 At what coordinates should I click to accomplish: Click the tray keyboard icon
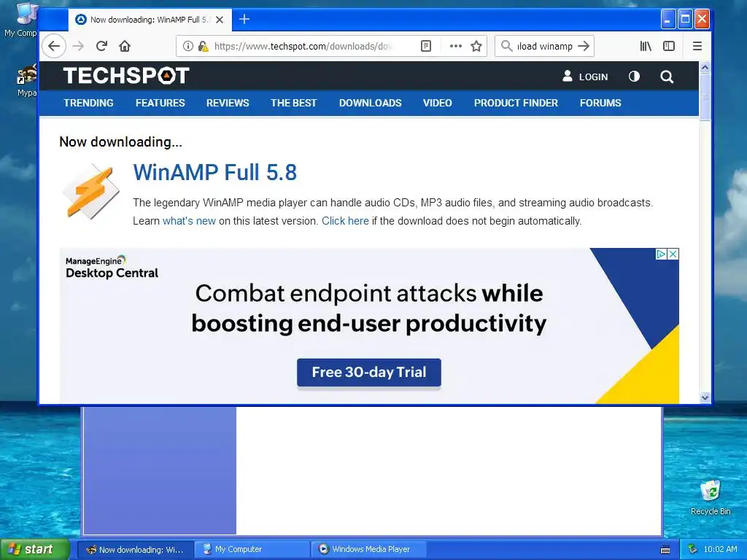tap(665, 550)
